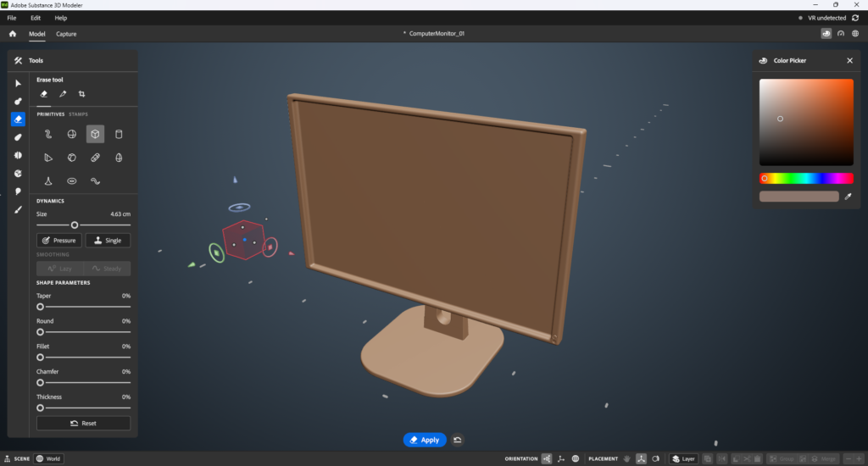The width and height of the screenshot is (868, 466).
Task: Select the Paint brush tool in sidebar
Action: (18, 210)
